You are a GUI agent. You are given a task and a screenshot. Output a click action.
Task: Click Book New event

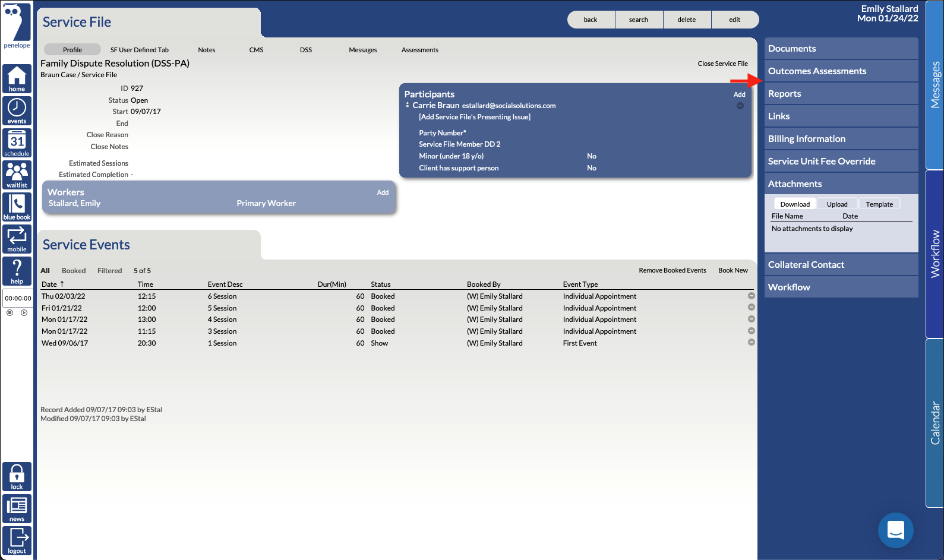pos(733,270)
